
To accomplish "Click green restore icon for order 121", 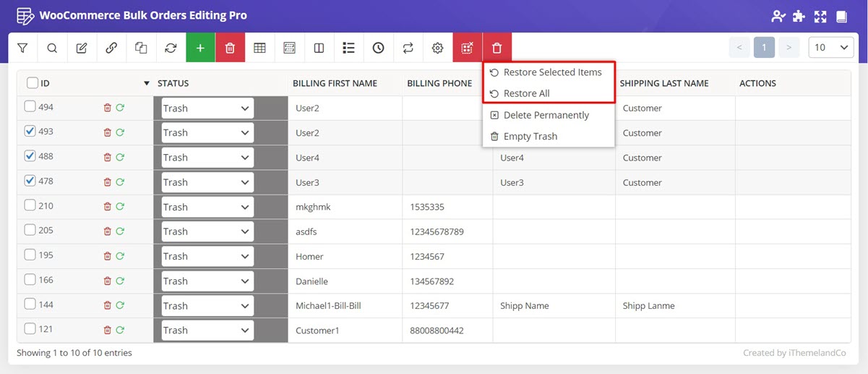I will coord(120,330).
